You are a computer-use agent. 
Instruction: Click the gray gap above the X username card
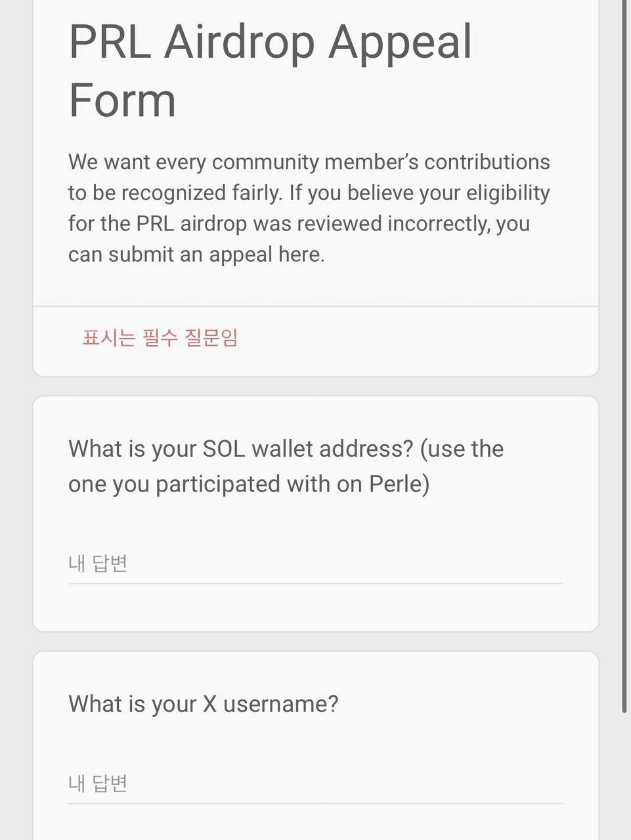point(315,642)
